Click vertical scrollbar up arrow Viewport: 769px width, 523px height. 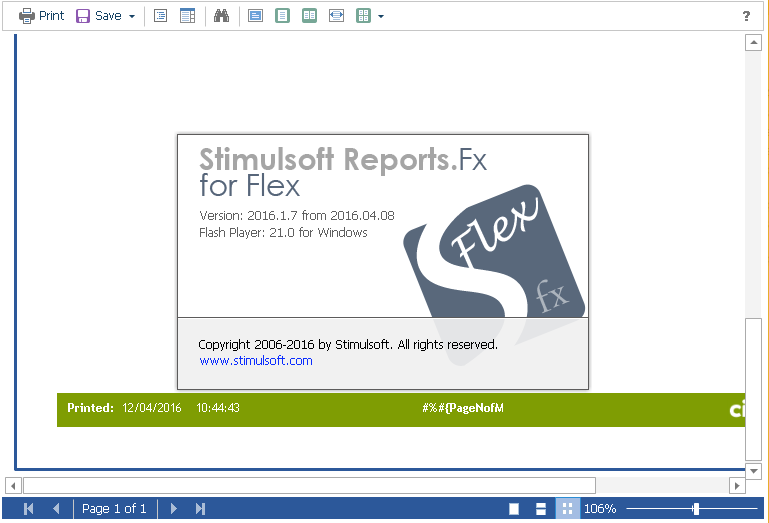pos(753,43)
